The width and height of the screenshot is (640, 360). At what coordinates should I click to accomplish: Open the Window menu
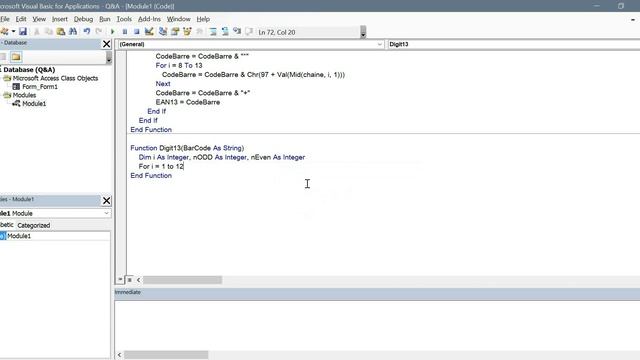click(178, 19)
